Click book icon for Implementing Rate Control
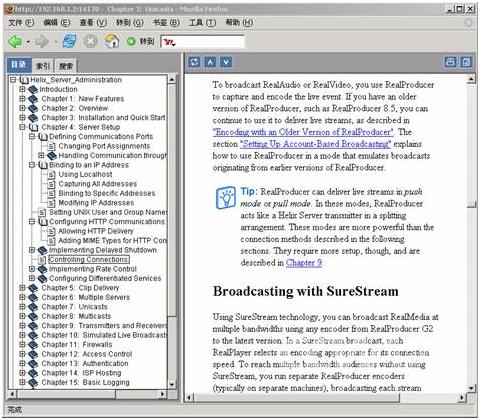480x420 pixels. (x=42, y=269)
